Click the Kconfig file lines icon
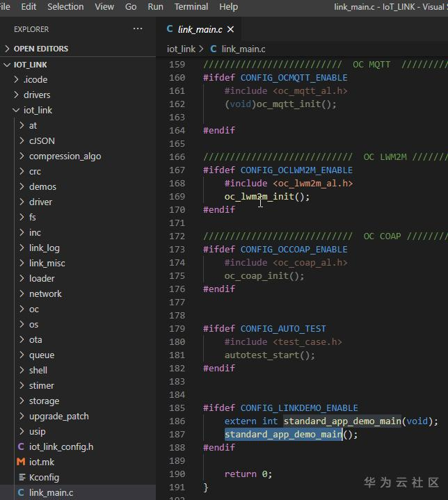 click(x=22, y=477)
